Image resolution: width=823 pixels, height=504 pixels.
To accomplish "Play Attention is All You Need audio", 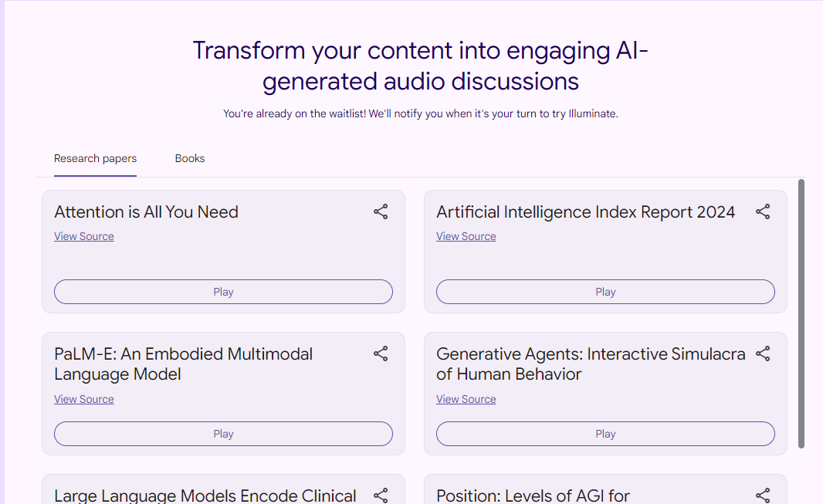I will 223,292.
